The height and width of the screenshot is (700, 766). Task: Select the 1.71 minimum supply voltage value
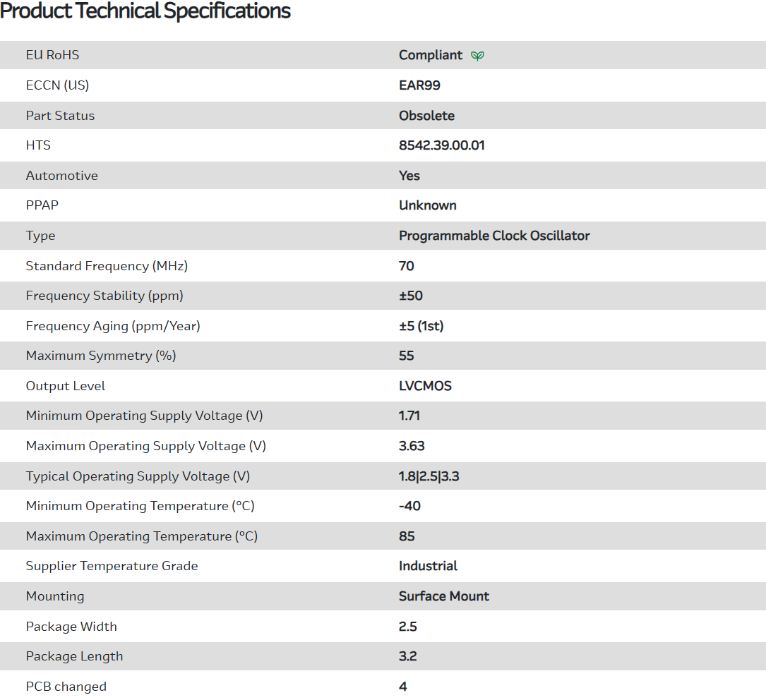409,416
